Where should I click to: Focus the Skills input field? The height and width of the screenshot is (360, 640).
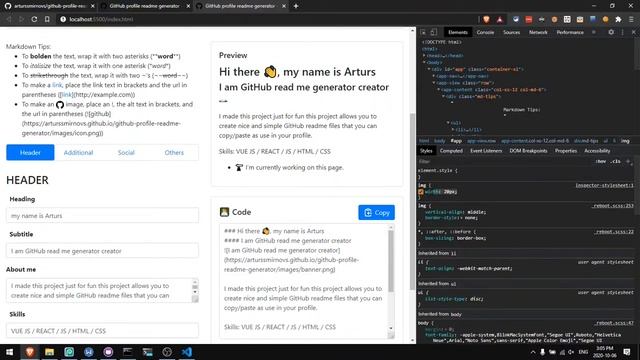coord(102,331)
